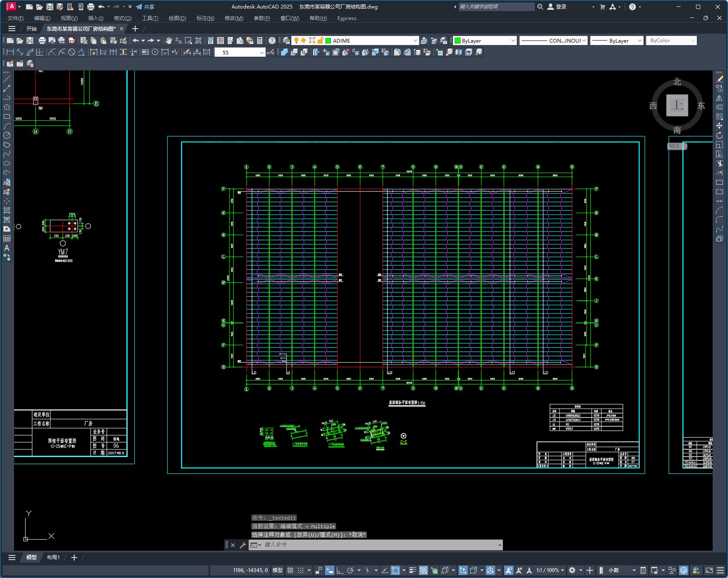Open the Autodesk App Store cart icon
Viewport: 728px width, 578px height.
coord(603,7)
